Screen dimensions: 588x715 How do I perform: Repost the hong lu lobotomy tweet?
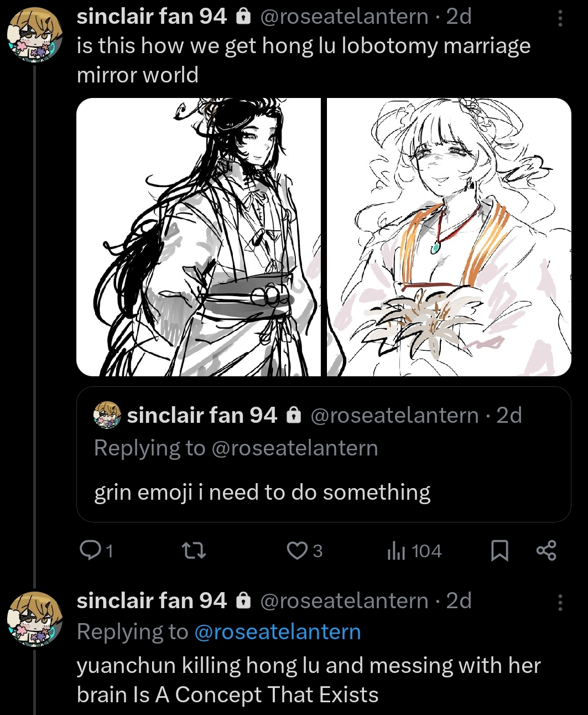click(x=194, y=550)
